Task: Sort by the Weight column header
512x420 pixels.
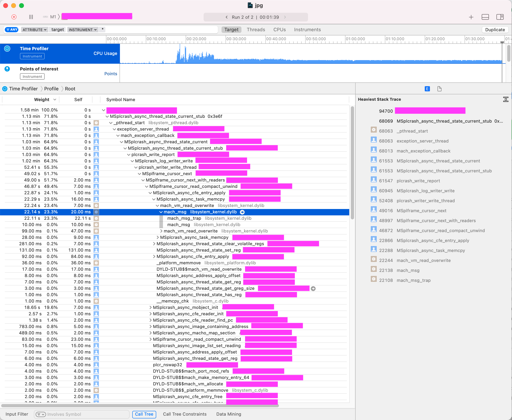Action: click(x=42, y=100)
